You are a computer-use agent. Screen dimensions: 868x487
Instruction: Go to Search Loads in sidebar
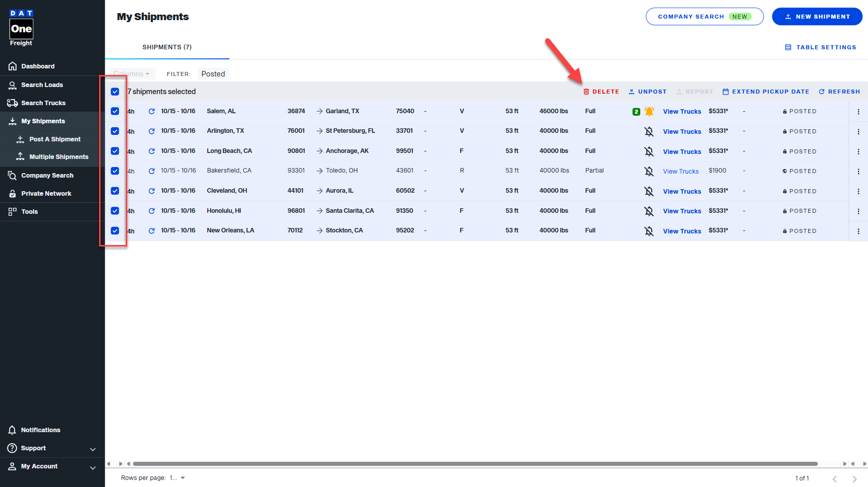[x=42, y=85]
